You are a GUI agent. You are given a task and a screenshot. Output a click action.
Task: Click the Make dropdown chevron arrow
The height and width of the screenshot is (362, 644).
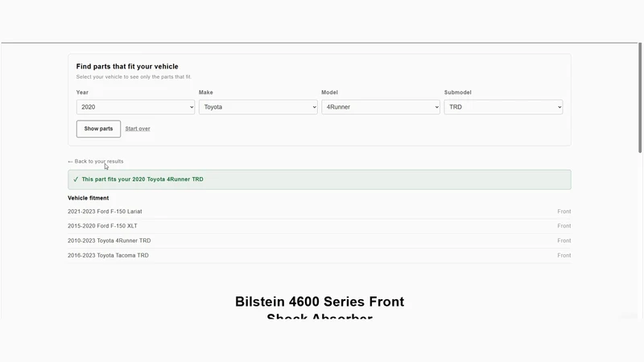[314, 107]
